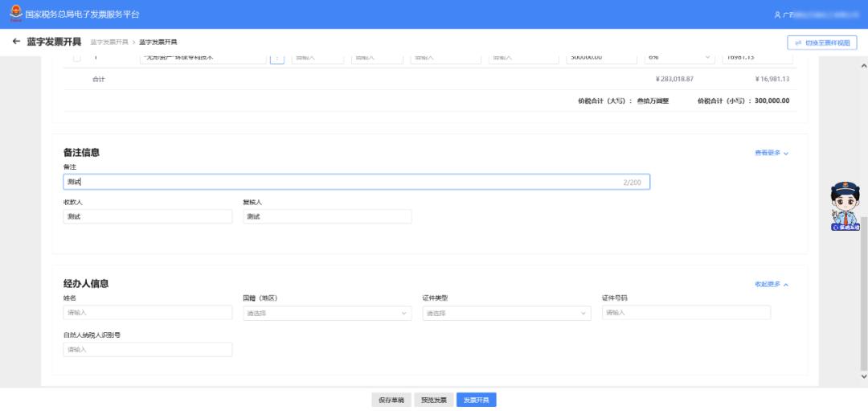This screenshot has height=411, width=868.
Task: Collapse 收起更多 in 经办人信息 section
Action: [x=771, y=284]
